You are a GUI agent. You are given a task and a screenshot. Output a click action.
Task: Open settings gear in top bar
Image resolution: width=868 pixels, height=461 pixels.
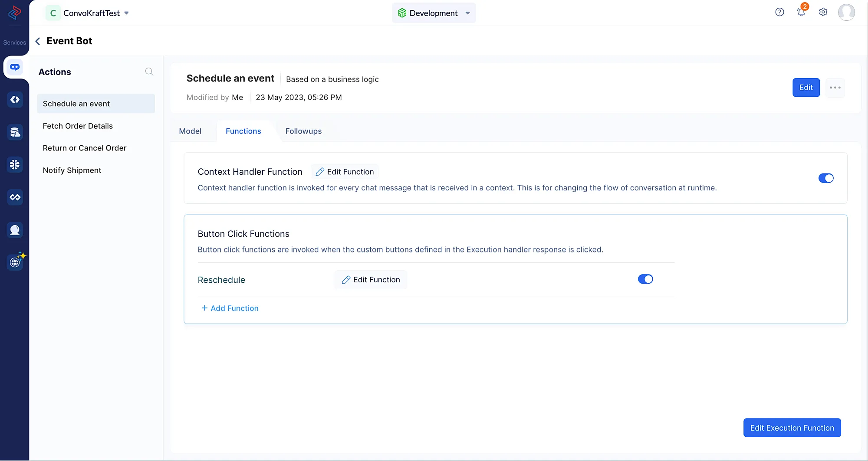point(823,12)
